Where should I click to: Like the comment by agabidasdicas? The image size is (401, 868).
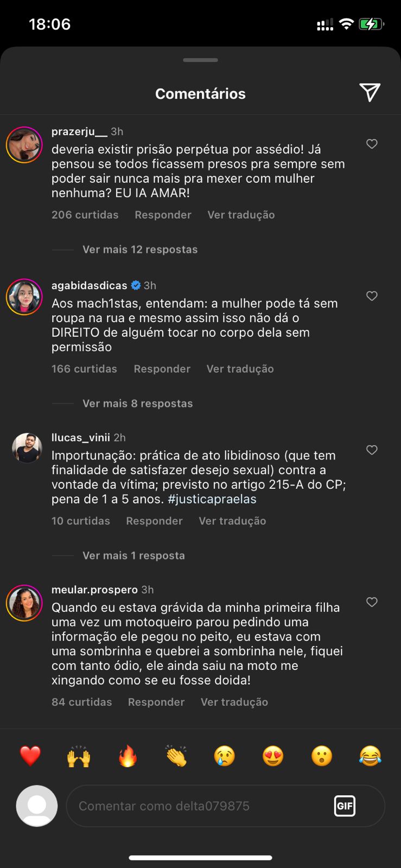point(372,296)
